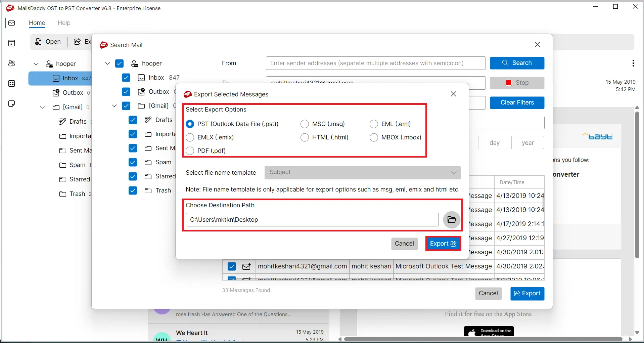Open the contacts icon in left sidebar
The image size is (644, 343).
tap(12, 63)
